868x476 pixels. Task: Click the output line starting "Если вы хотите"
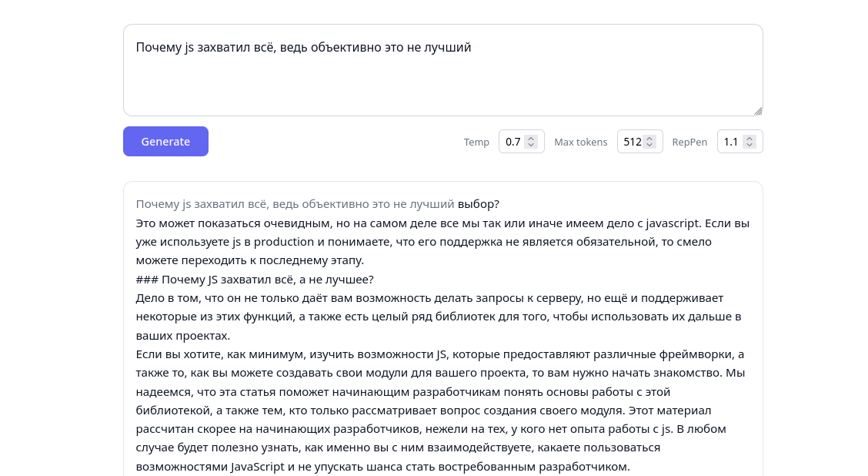pos(440,354)
